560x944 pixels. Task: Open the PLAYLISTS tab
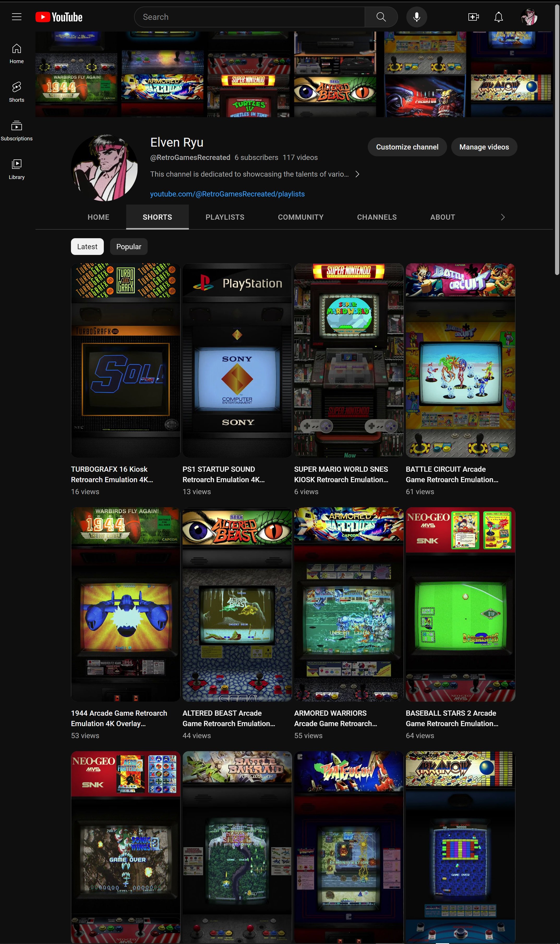click(x=225, y=217)
